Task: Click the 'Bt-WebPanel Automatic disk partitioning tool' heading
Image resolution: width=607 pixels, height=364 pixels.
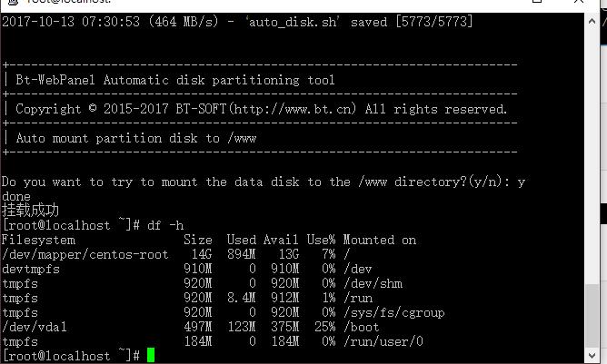Action: (x=175, y=80)
